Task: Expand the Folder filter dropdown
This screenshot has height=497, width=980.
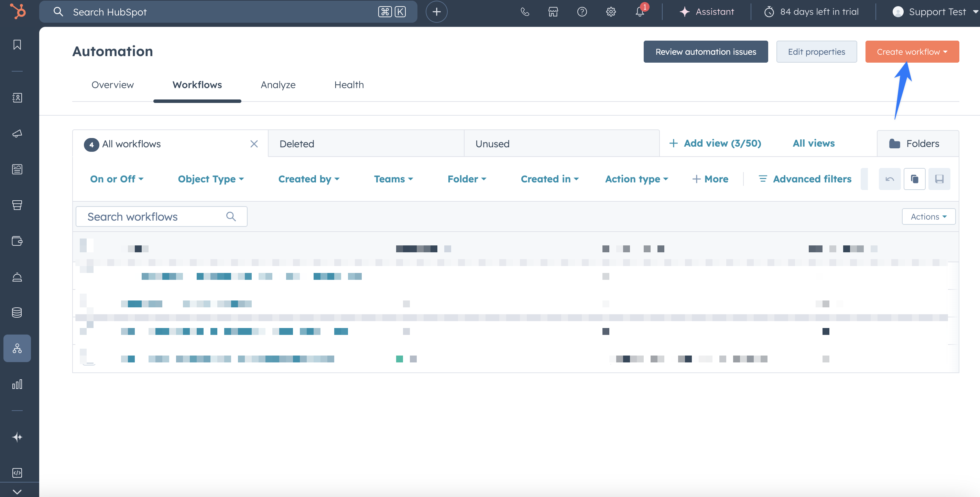Action: pyautogui.click(x=467, y=179)
